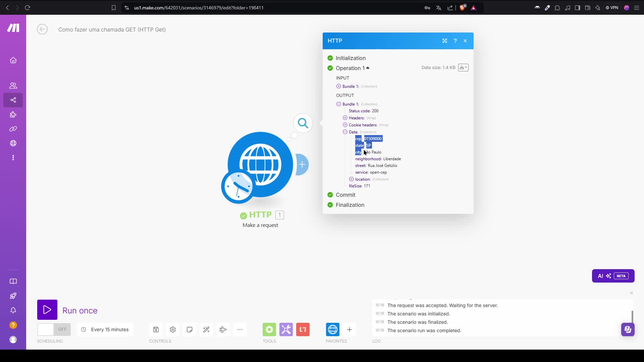Save scenario using the disk icon
Viewport: 644px width, 362px height.
coord(156,329)
